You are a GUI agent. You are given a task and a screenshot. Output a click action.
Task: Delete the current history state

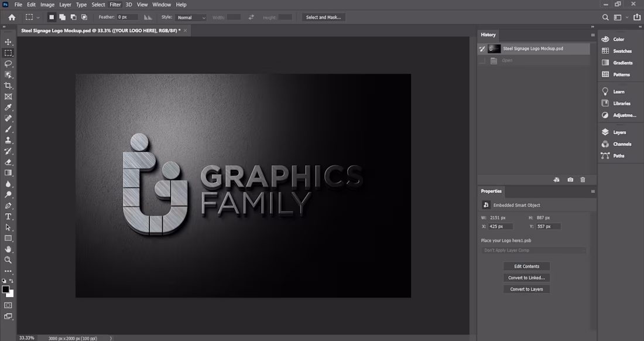[583, 179]
